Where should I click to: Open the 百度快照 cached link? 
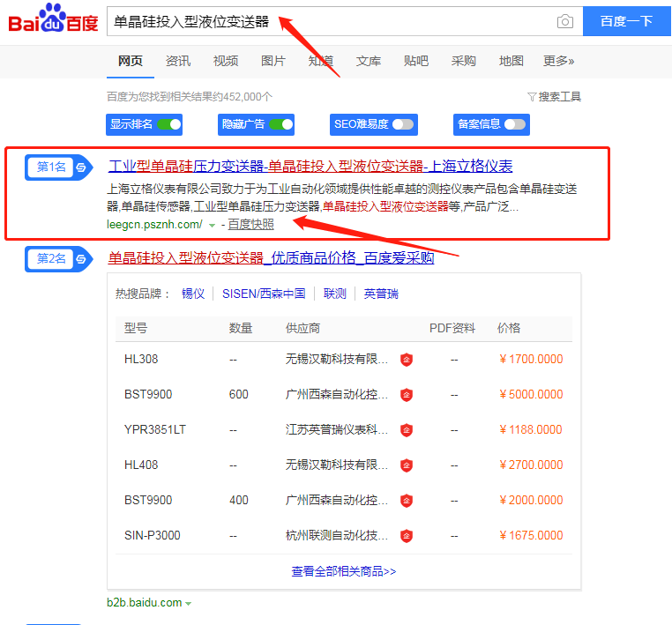pos(250,225)
